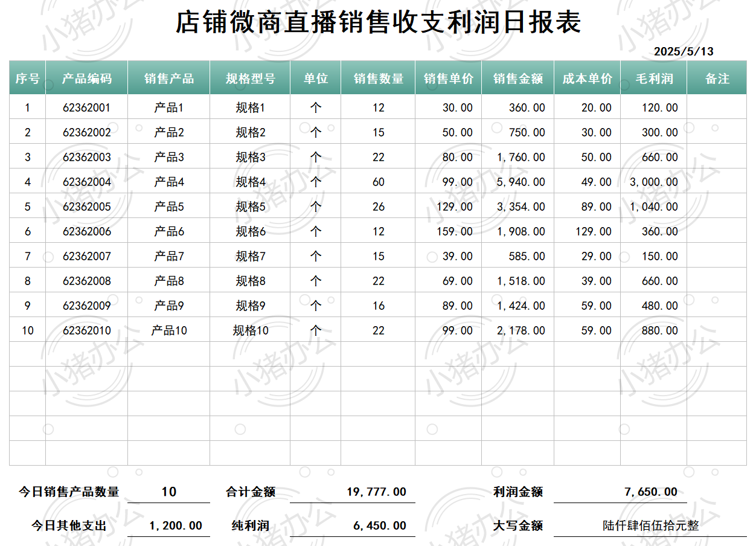Click sales quantity 16 in row 9
Viewport: 756px width, 546px height.
378,306
